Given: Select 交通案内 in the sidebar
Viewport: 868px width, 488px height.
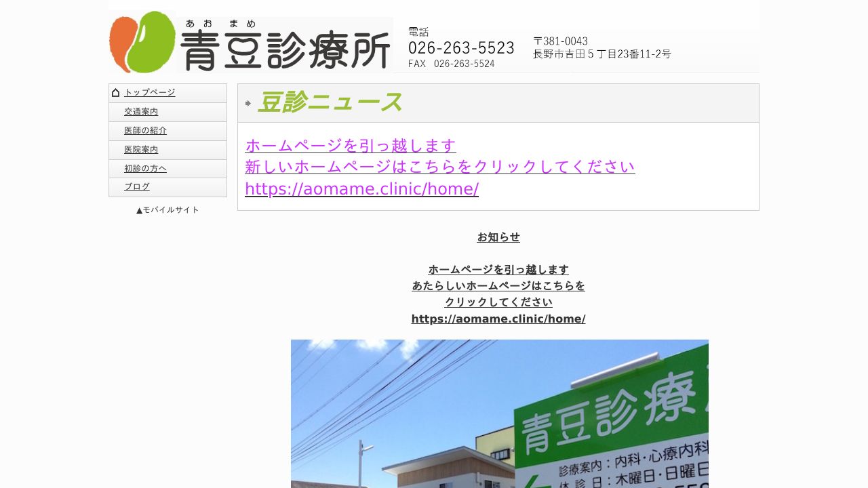Looking at the screenshot, I should coord(140,111).
